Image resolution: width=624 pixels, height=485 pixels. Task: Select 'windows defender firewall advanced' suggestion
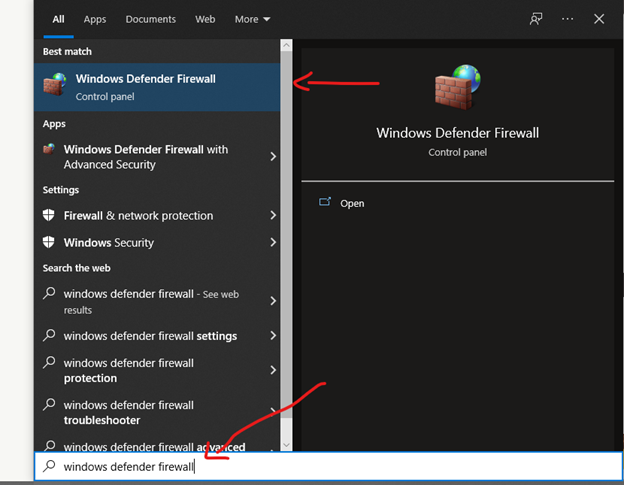click(x=157, y=445)
